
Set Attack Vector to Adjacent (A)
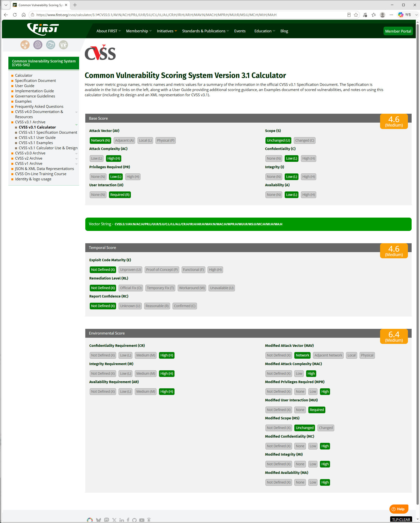point(124,140)
